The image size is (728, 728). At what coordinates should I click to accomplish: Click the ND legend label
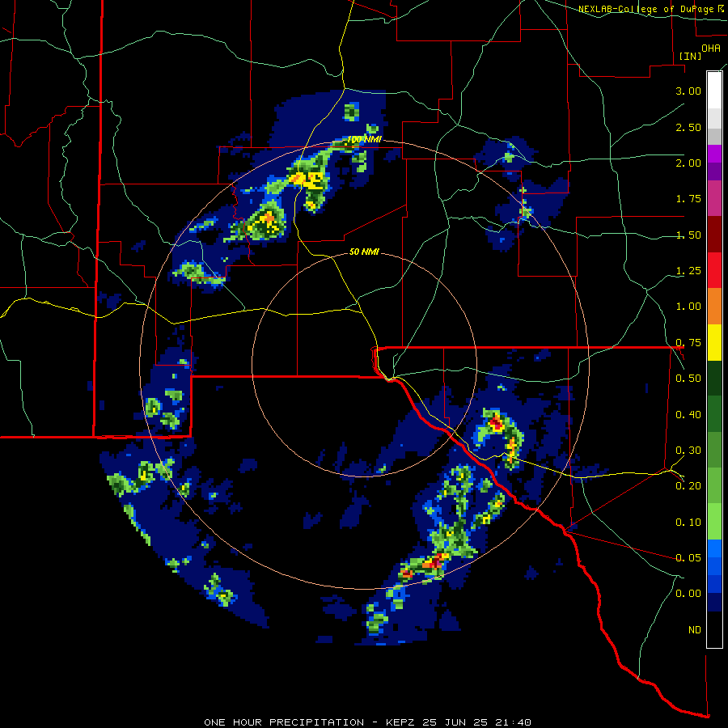pyautogui.click(x=695, y=630)
